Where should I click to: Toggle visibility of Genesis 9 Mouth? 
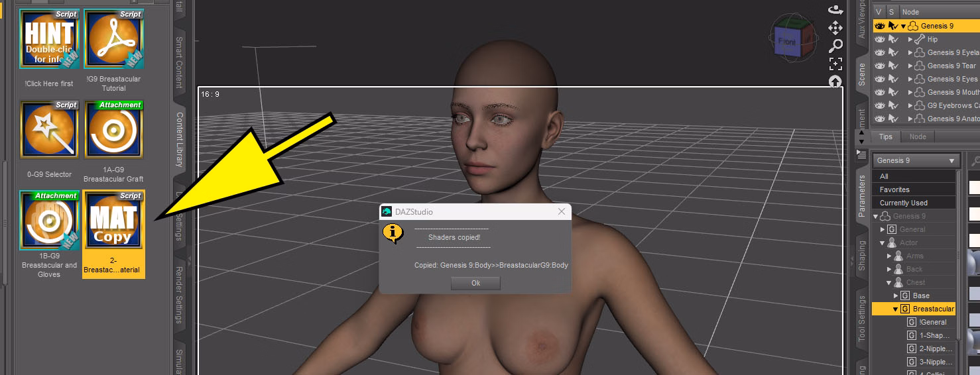click(x=880, y=92)
